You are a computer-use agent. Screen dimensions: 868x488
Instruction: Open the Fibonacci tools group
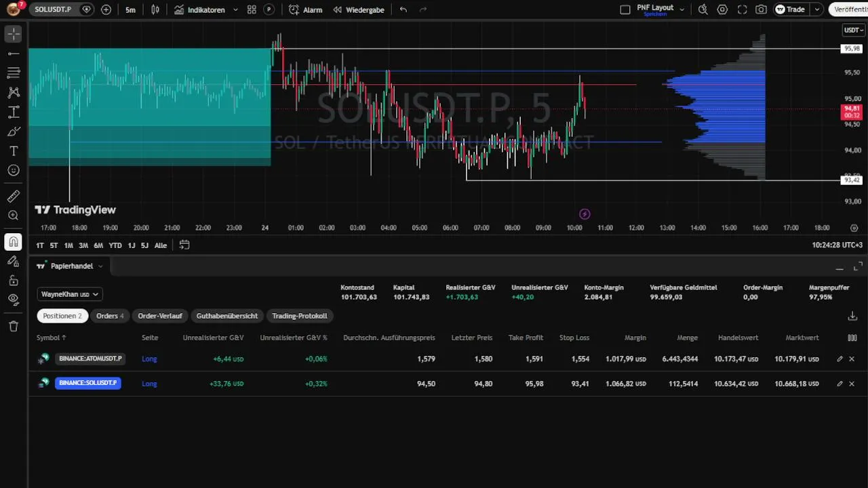[14, 73]
